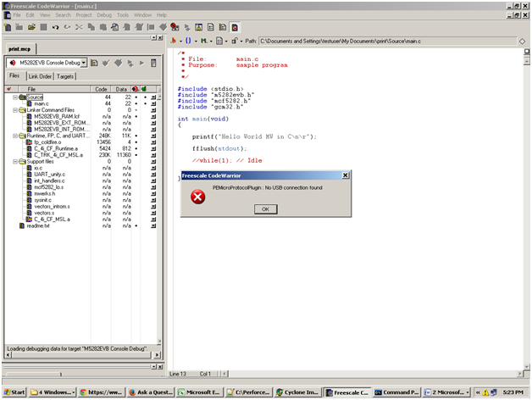The image size is (532, 400).
Task: Click the Cut scissors toolbar icon
Action: (x=79, y=27)
